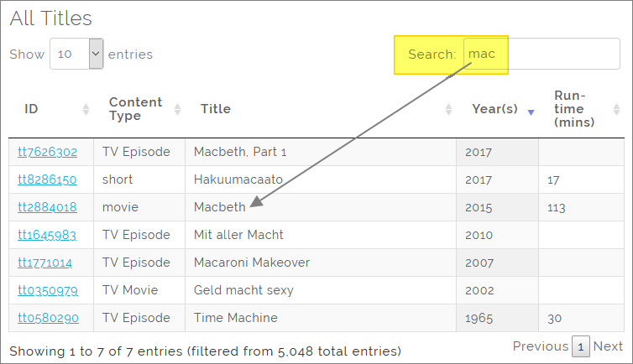Sort by Run-time column arrows
This screenshot has height=364, width=633.
tap(615, 109)
